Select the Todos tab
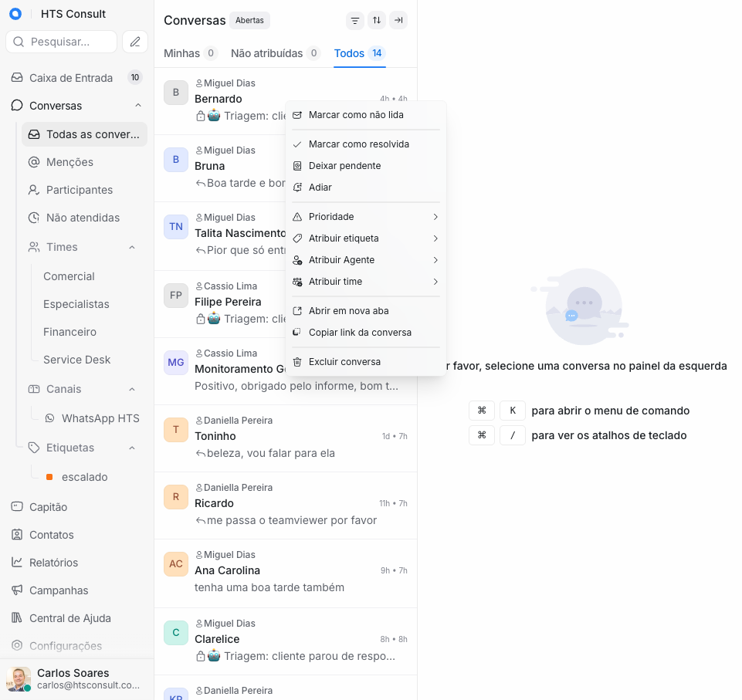The width and height of the screenshot is (742, 700). point(360,53)
